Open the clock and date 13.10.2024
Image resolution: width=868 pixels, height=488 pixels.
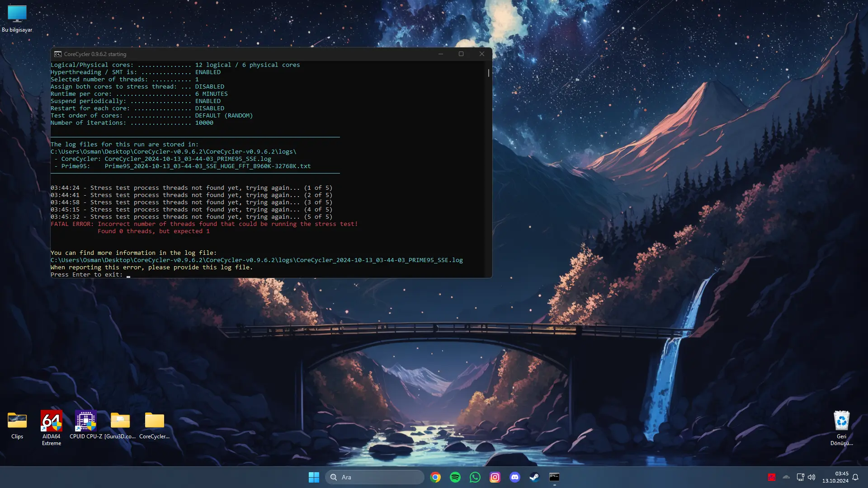(835, 477)
